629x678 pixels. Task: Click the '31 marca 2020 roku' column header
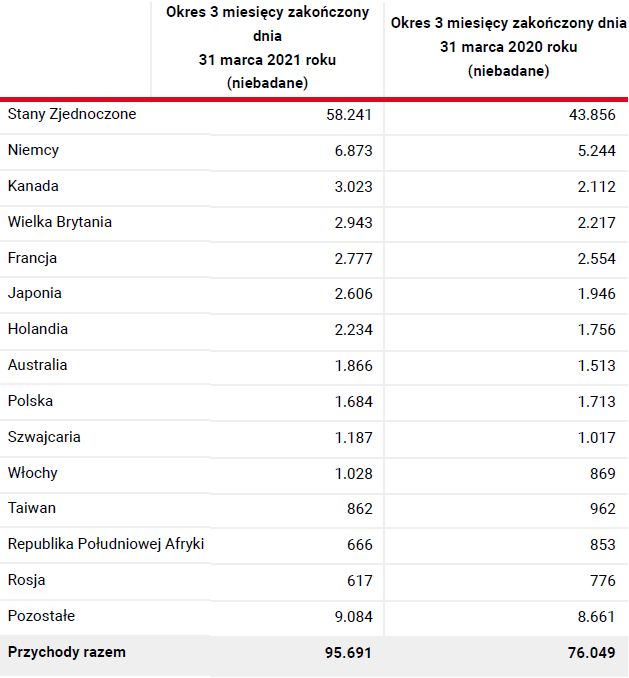click(x=507, y=47)
